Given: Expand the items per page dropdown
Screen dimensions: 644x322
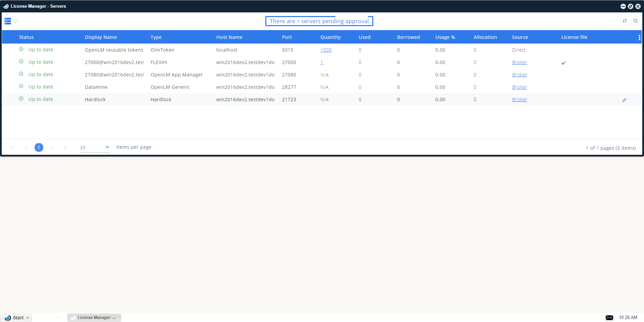Looking at the screenshot, I should 107,147.
